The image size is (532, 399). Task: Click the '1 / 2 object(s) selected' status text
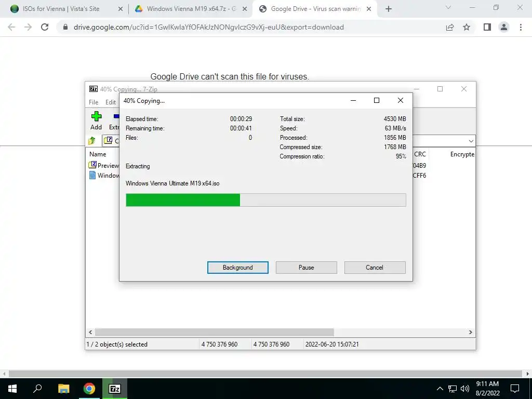pyautogui.click(x=117, y=344)
